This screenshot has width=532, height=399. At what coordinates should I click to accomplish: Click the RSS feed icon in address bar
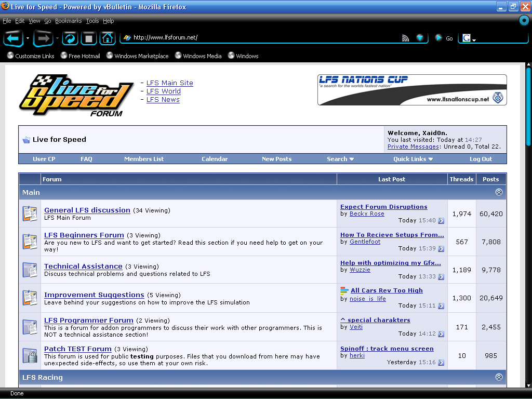coord(405,38)
